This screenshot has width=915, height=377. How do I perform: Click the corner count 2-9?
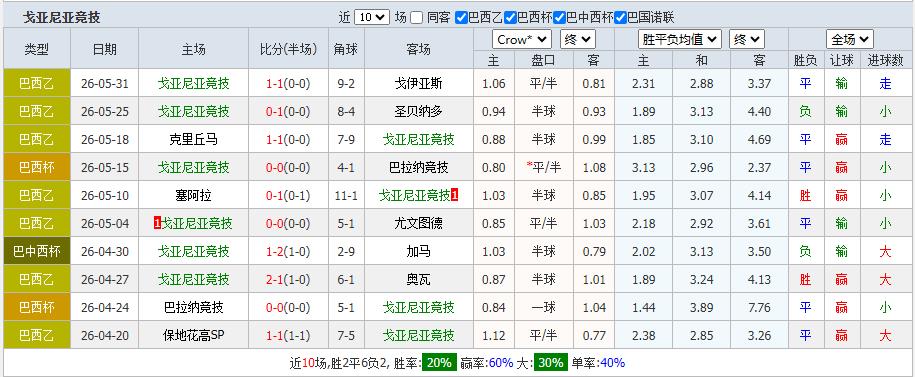tap(346, 252)
